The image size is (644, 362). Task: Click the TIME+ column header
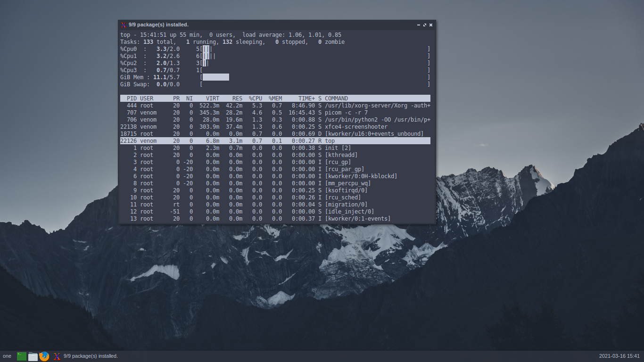click(x=307, y=99)
